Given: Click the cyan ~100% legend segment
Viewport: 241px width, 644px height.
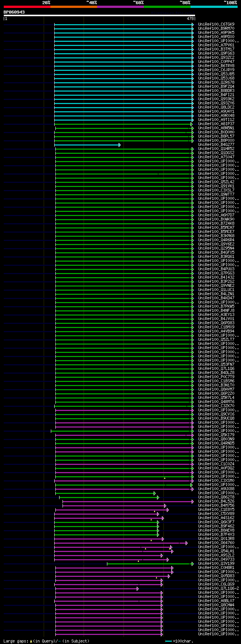Looking at the screenshot, I should point(214,6).
